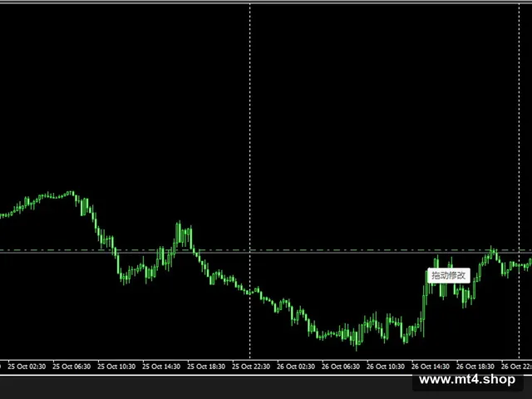This screenshot has width=532, height=399.
Task: Click the "26 Oct 14:30" time label
Action: (x=431, y=367)
